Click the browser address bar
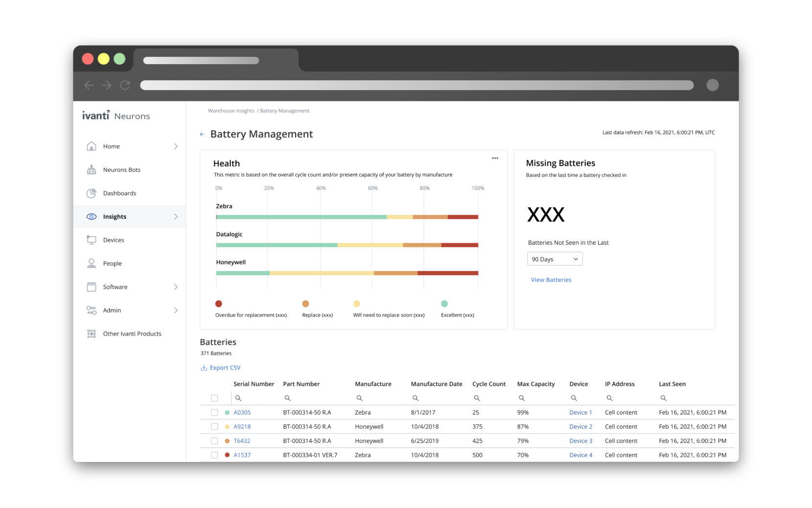This screenshot has height=508, width=812. coord(417,85)
